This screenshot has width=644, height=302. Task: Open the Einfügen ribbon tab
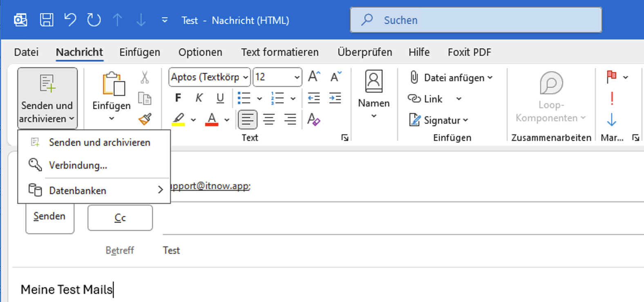click(x=140, y=52)
